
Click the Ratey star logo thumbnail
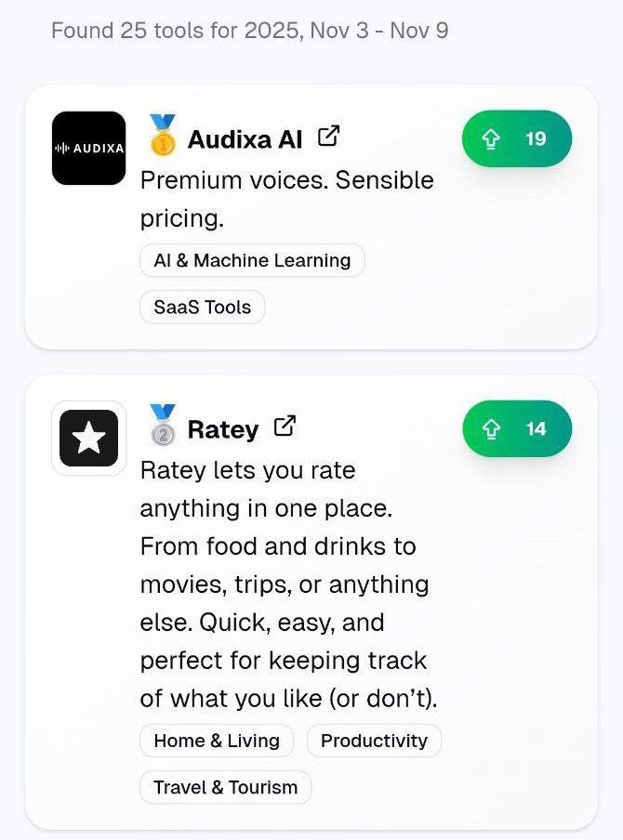click(x=89, y=439)
